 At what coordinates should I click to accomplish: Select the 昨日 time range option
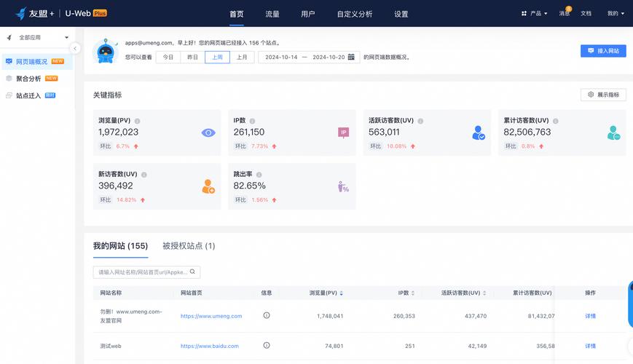[x=192, y=57]
